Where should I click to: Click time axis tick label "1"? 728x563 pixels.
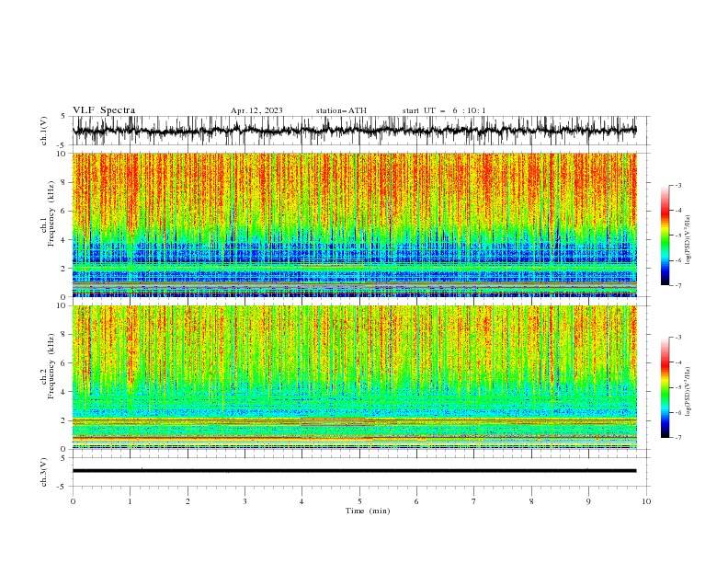click(x=130, y=501)
